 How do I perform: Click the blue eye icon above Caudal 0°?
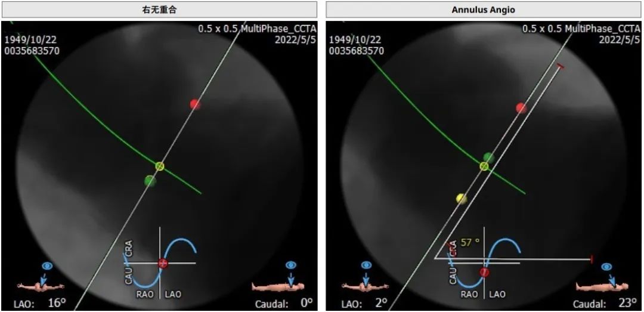(291, 265)
